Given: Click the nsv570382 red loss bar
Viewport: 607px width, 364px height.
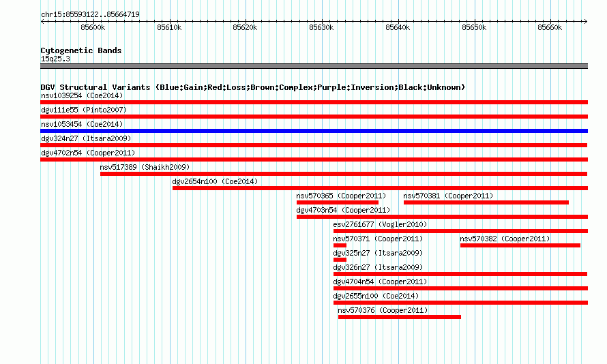Looking at the screenshot, I should point(520,245).
